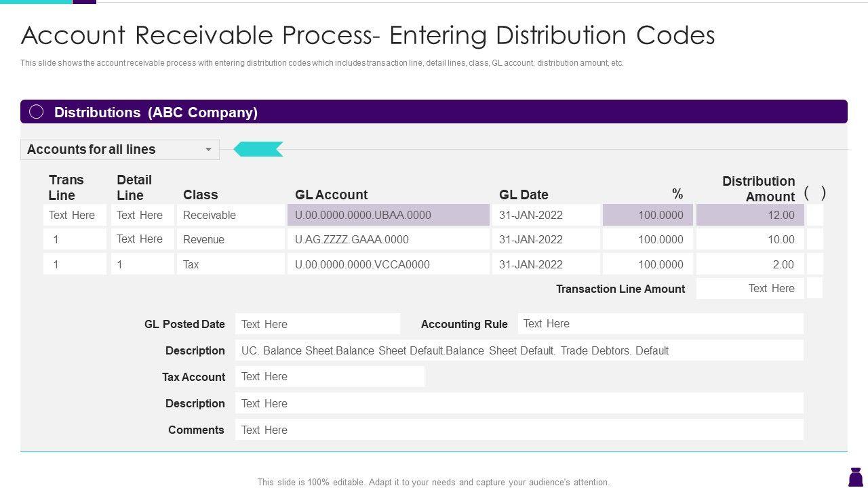Image resolution: width=868 pixels, height=488 pixels.
Task: Click the circle icon in Distributions header
Action: pos(37,112)
